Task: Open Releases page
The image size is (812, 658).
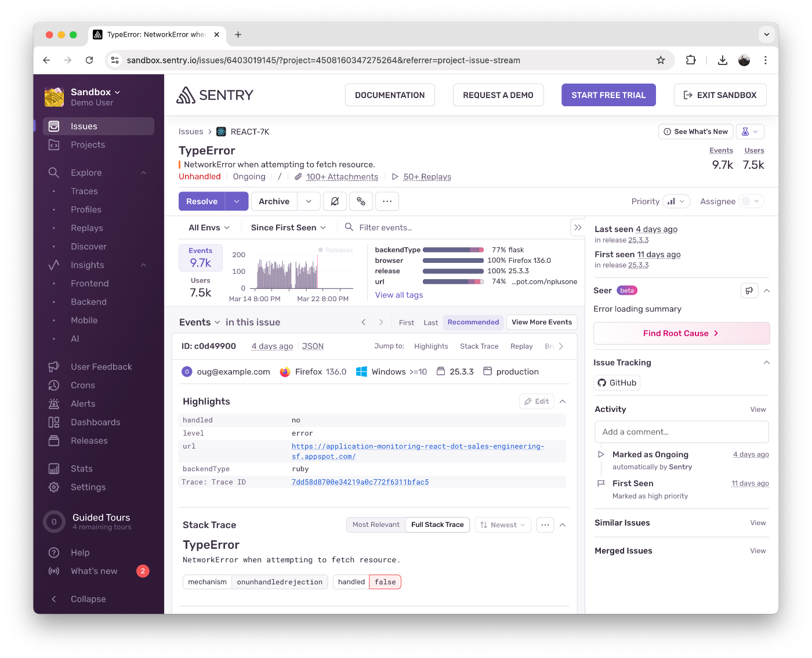Action: [99, 441]
